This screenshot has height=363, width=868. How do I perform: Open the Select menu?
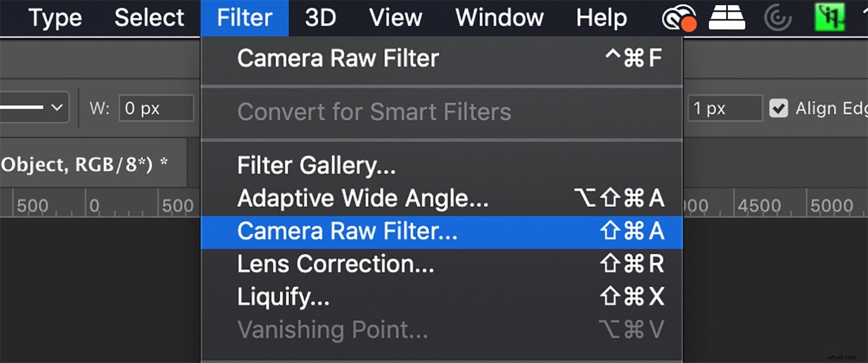coord(149,17)
